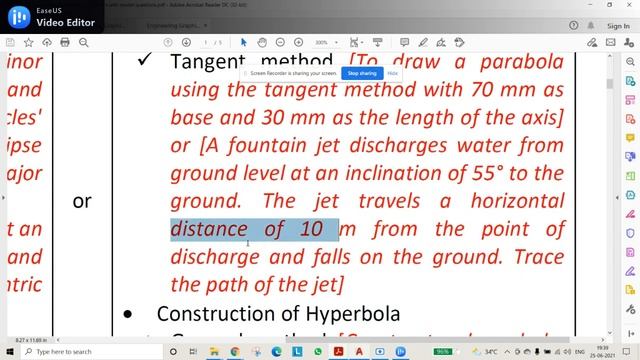Click highlighted text 'distance of 10'
The height and width of the screenshot is (360, 640).
tap(247, 229)
